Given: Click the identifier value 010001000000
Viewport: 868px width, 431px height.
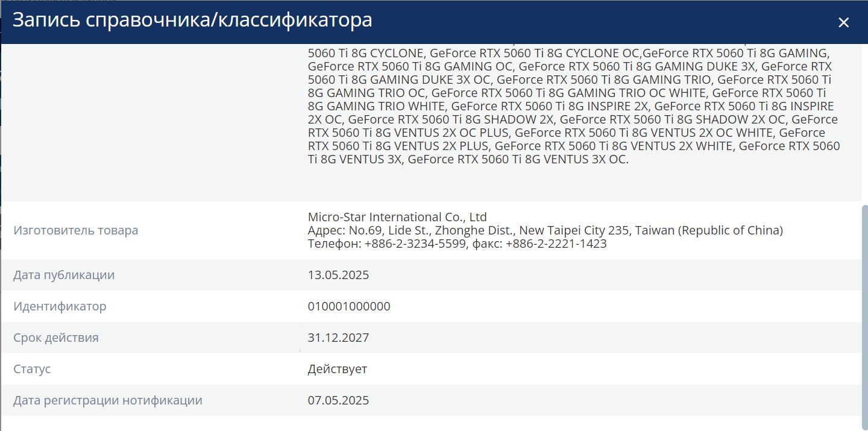Looking at the screenshot, I should point(349,306).
